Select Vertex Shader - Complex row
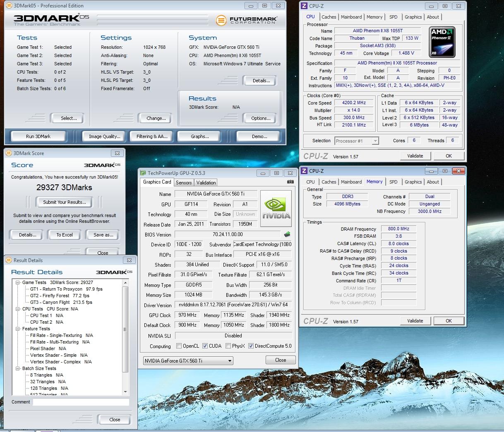The width and height of the screenshot is (504, 432). 61,362
